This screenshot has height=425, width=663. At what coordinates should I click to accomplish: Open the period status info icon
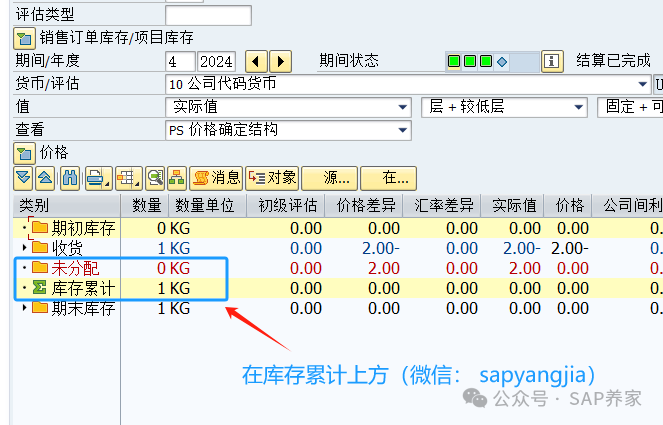552,62
